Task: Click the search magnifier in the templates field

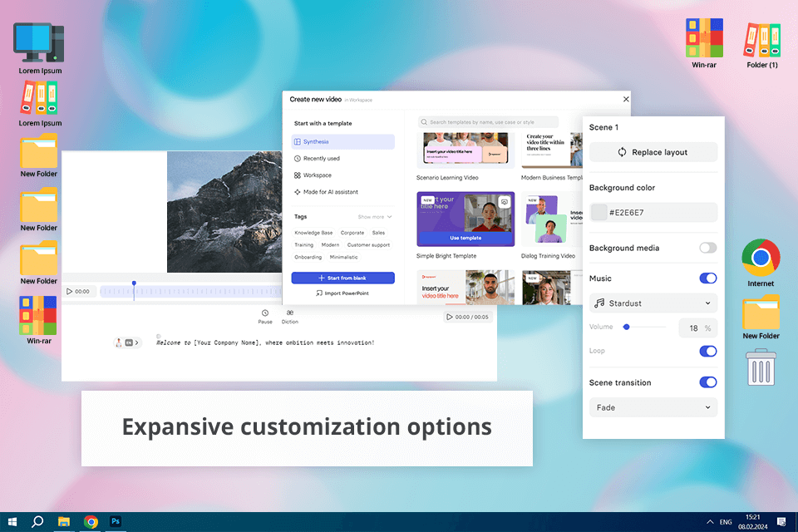Action: [424, 122]
